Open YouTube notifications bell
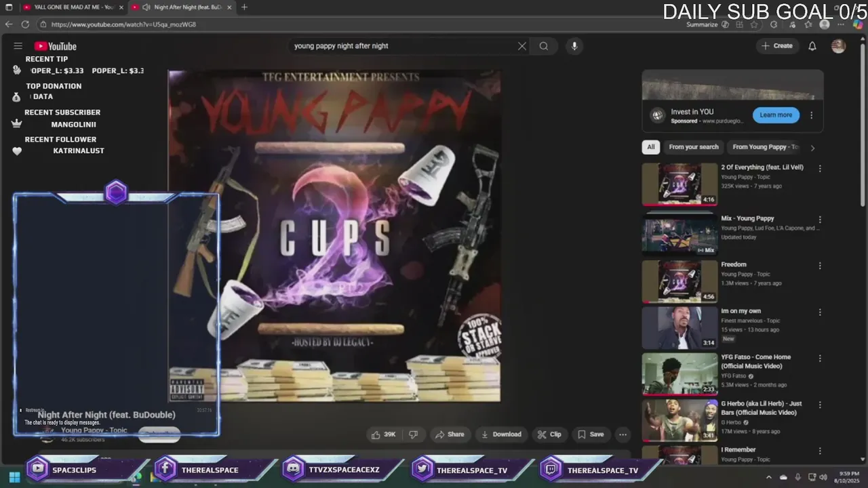This screenshot has width=868, height=488. (x=812, y=46)
